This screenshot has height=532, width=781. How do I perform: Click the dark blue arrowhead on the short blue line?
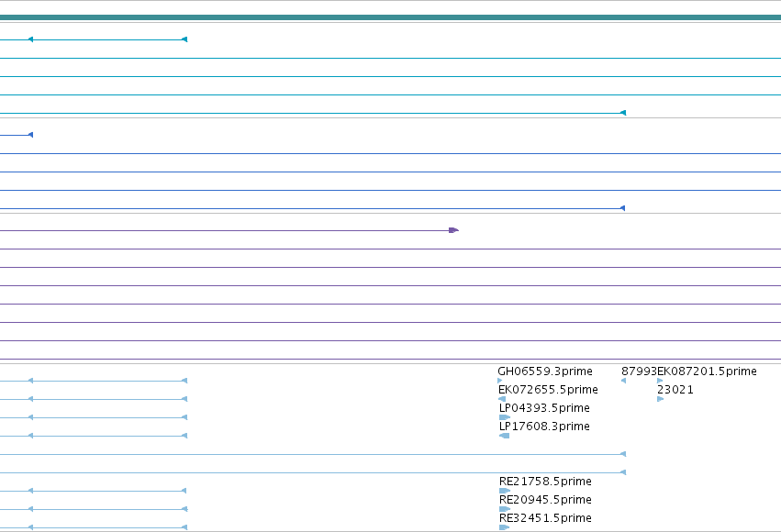tap(31, 135)
